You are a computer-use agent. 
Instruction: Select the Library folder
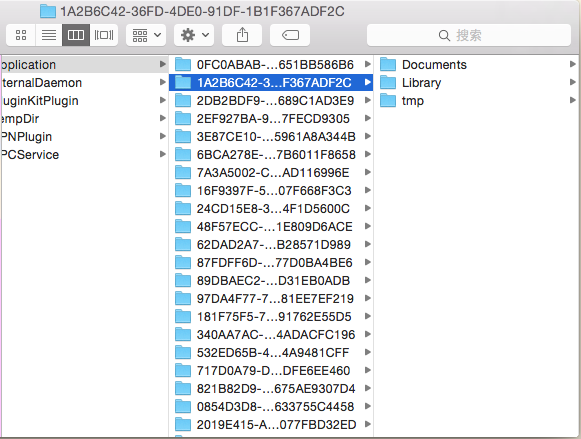click(x=478, y=83)
